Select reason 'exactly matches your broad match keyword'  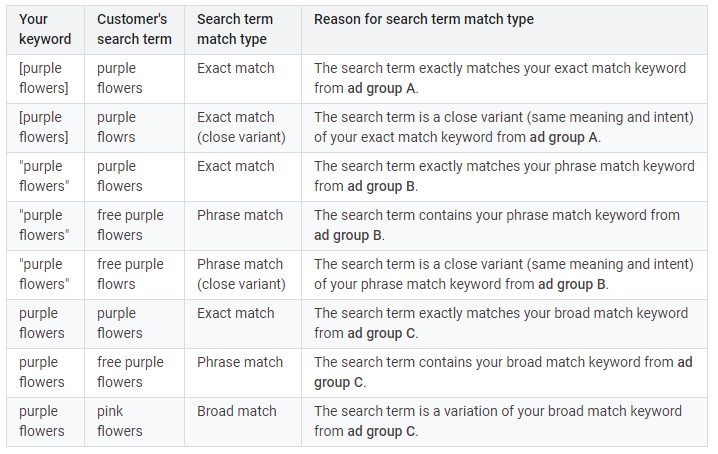point(500,323)
